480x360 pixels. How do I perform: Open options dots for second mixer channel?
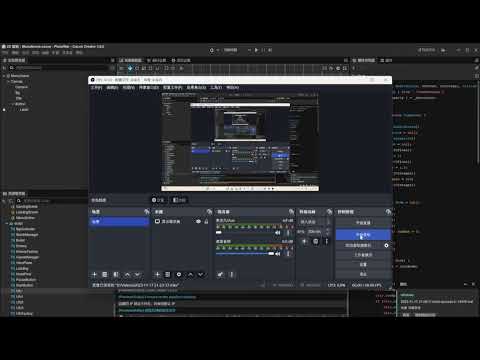[x=288, y=254]
